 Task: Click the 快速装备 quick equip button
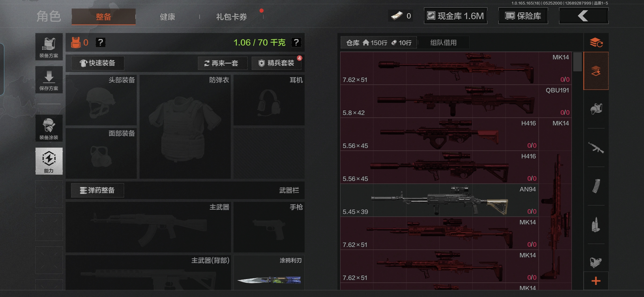click(x=98, y=63)
